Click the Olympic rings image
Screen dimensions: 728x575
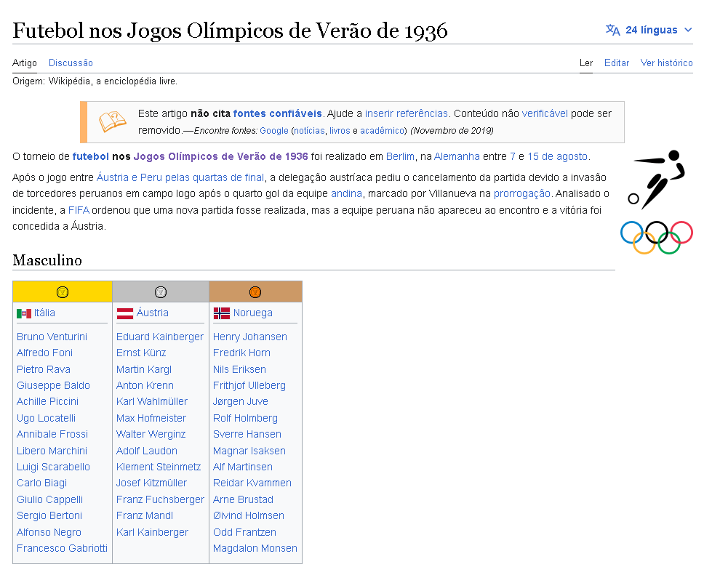656,237
